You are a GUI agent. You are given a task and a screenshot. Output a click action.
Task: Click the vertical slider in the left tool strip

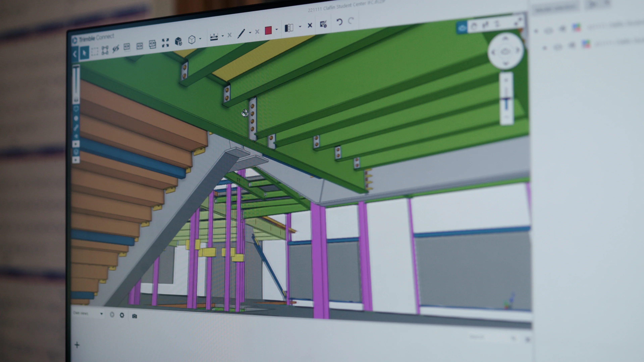pos(76,81)
